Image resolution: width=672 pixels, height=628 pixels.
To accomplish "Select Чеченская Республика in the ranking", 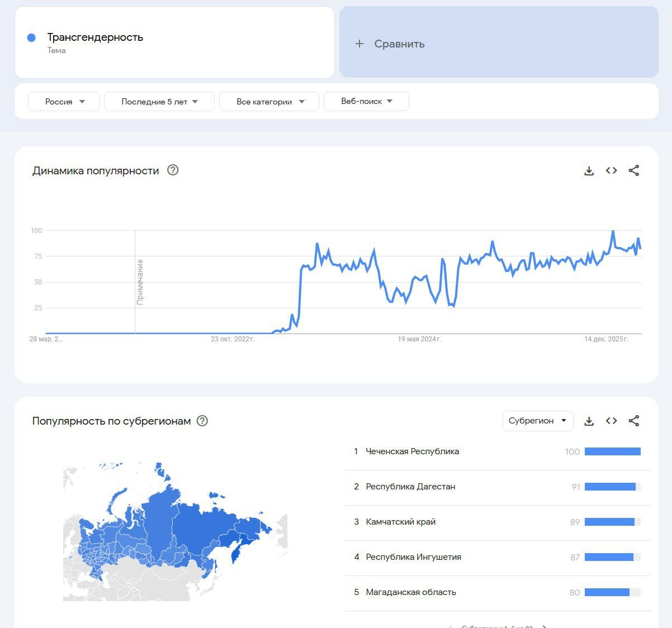I will (412, 451).
